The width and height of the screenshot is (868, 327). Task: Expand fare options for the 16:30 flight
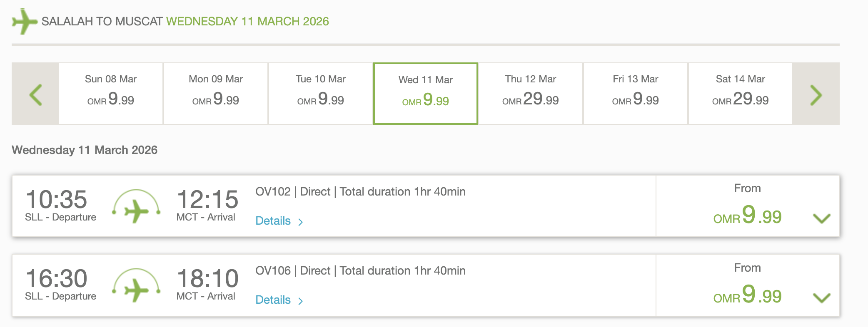[x=821, y=297]
